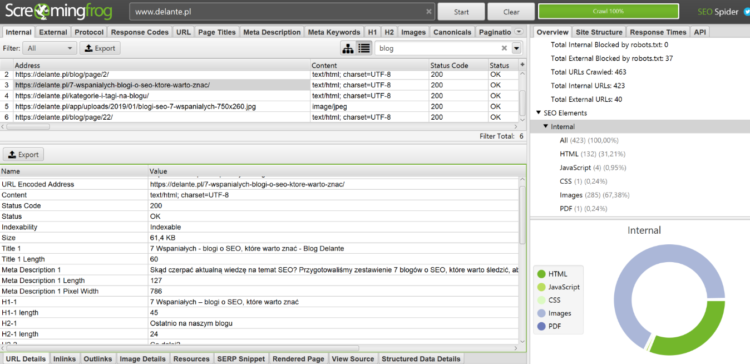Open the Site Structure tab
The width and height of the screenshot is (750, 364).
click(x=599, y=32)
